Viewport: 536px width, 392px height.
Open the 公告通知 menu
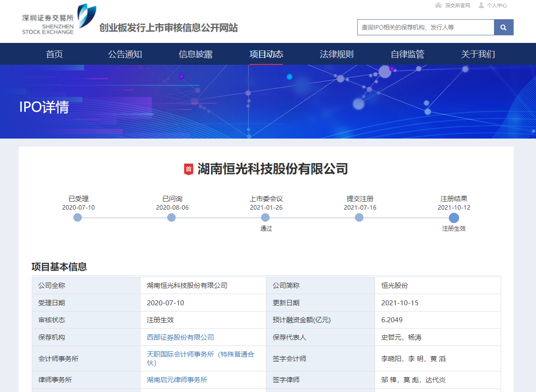click(125, 54)
